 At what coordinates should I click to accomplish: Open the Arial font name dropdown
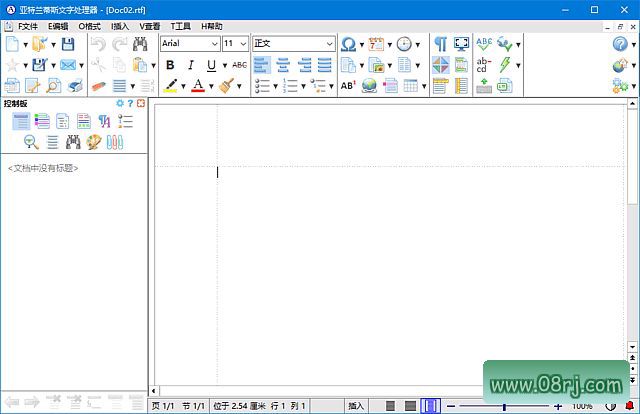[215, 44]
